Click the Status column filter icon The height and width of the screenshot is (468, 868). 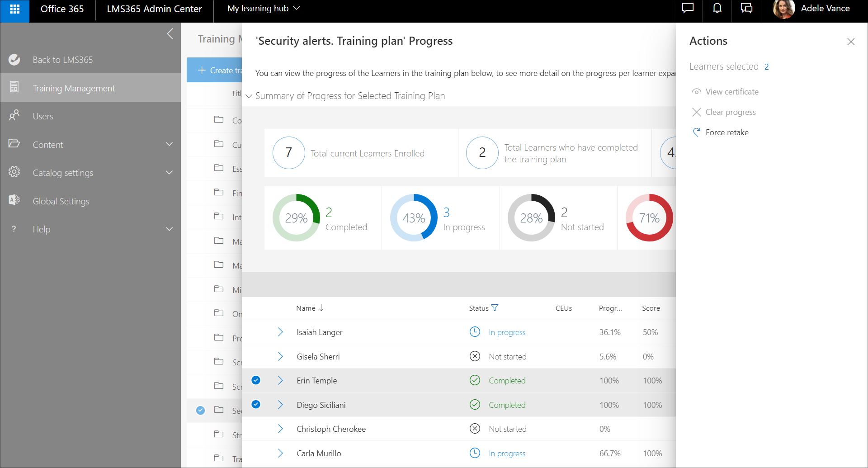495,308
